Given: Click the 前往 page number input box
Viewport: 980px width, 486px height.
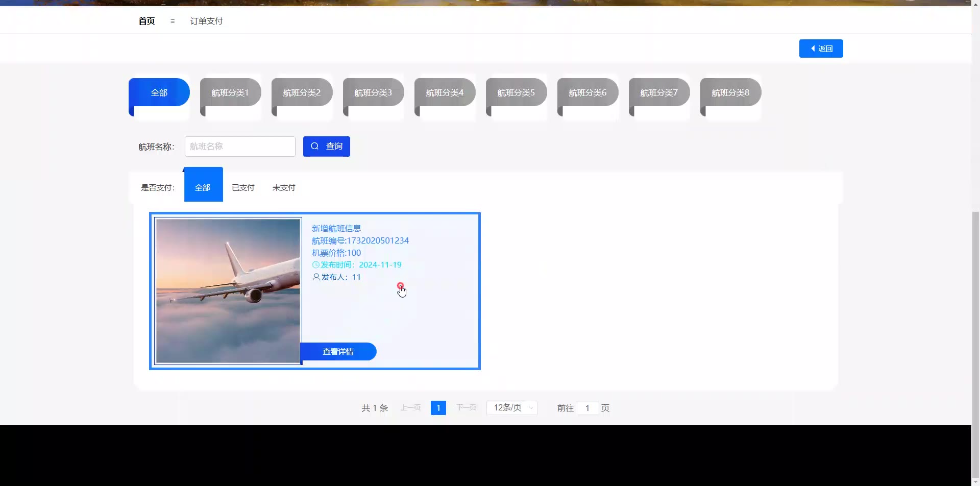Looking at the screenshot, I should click(587, 408).
